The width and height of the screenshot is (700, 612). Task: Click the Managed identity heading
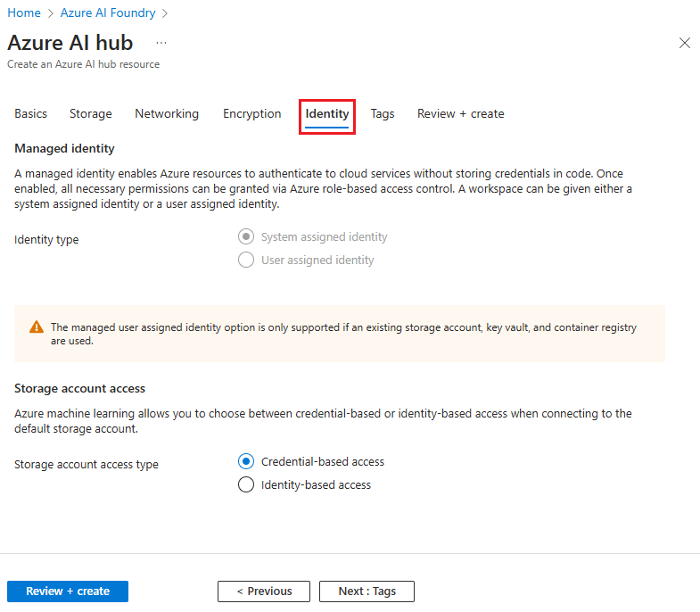click(65, 148)
